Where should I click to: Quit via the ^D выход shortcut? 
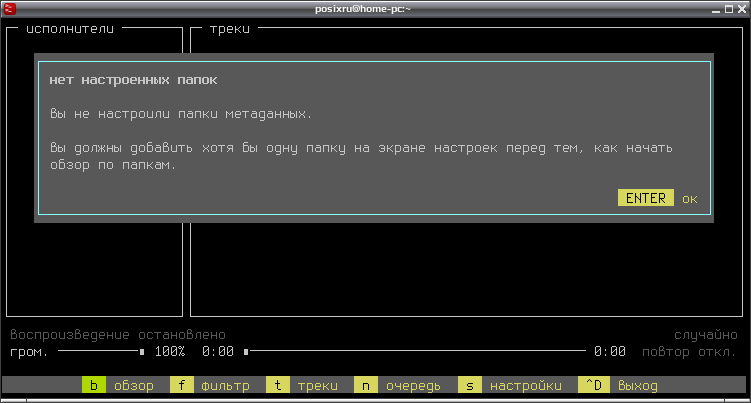(618, 385)
